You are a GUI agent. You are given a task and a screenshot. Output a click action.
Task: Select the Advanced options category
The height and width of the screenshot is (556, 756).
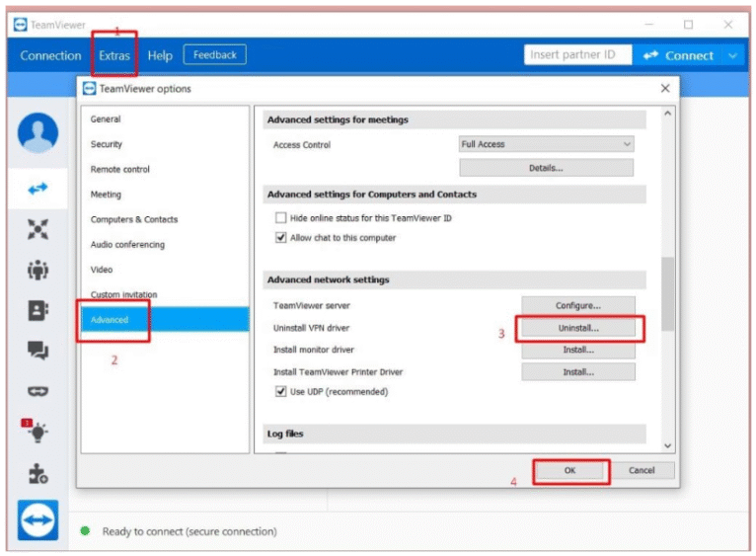point(165,320)
